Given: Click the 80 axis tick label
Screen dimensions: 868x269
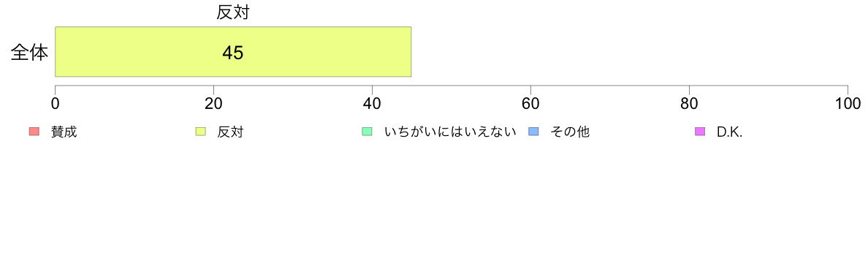Looking at the screenshot, I should point(689,104).
